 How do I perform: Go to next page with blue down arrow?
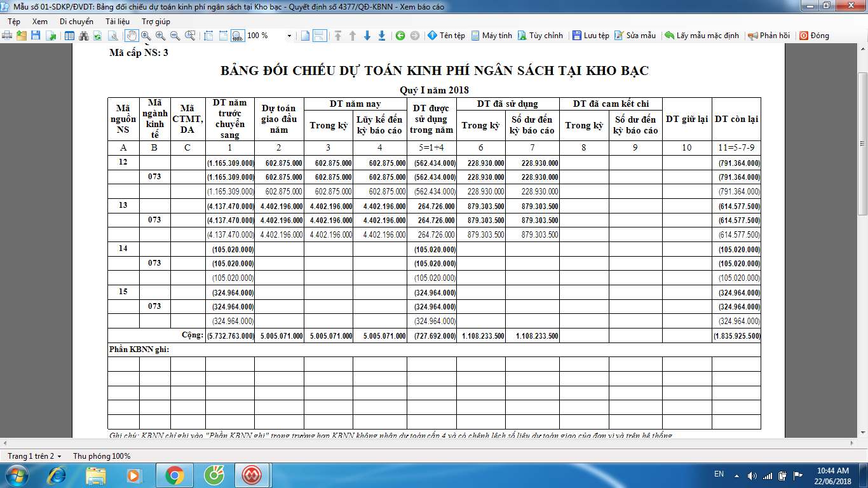pos(367,36)
